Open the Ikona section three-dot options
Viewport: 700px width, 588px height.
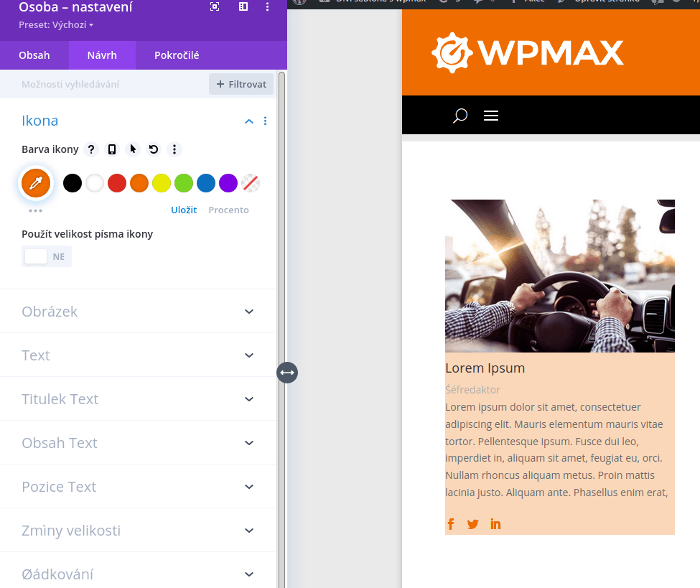tap(265, 121)
